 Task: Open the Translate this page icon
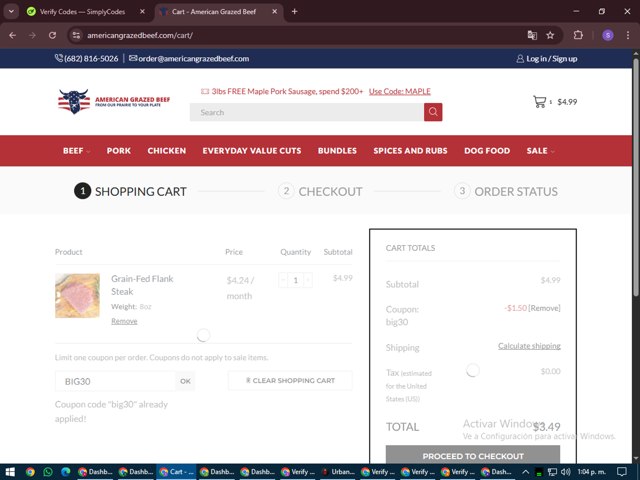[532, 36]
